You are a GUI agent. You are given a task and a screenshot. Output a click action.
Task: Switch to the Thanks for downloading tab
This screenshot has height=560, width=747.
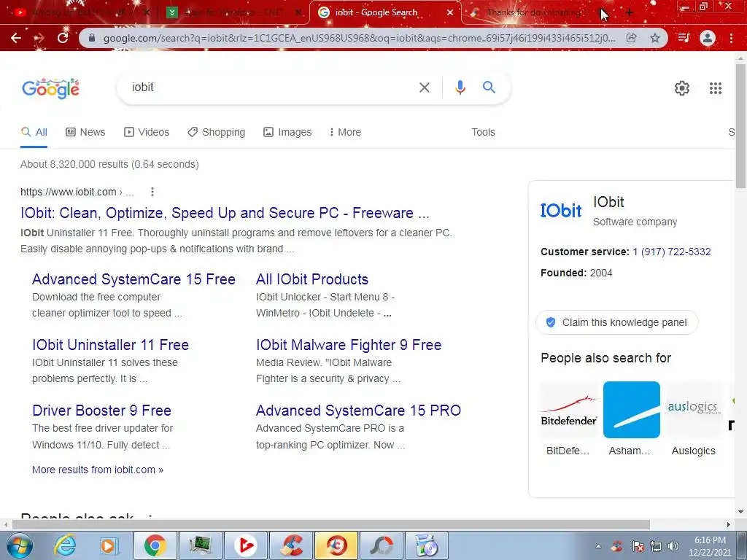[x=533, y=13]
